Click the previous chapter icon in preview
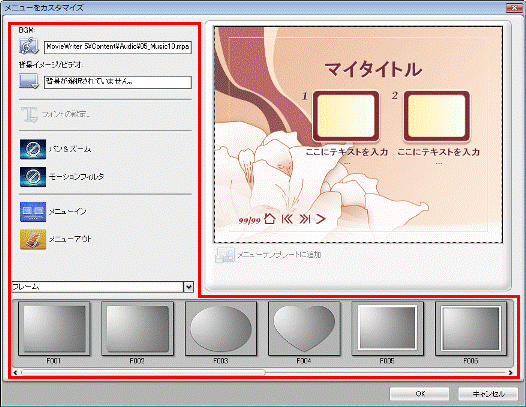 point(287,219)
